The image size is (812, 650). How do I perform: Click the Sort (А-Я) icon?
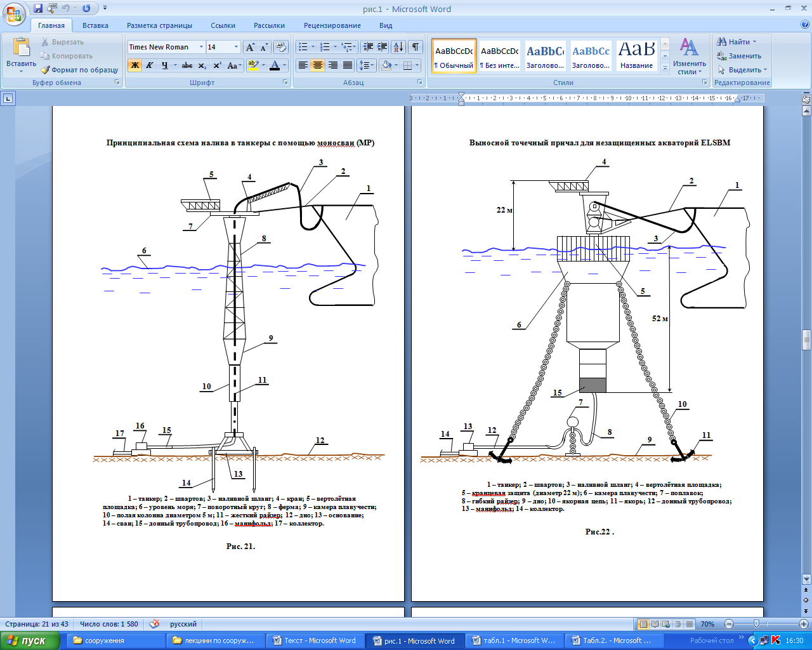click(x=398, y=47)
